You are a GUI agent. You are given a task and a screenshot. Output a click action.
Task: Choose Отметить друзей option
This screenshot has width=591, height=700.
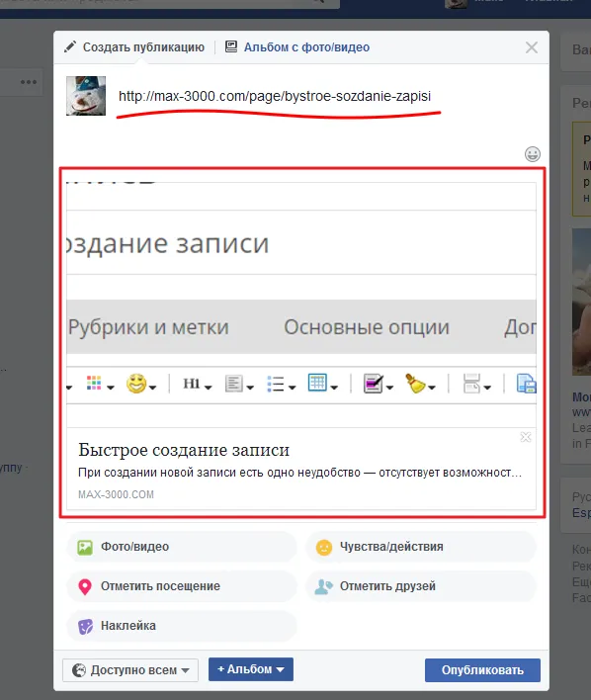point(420,586)
